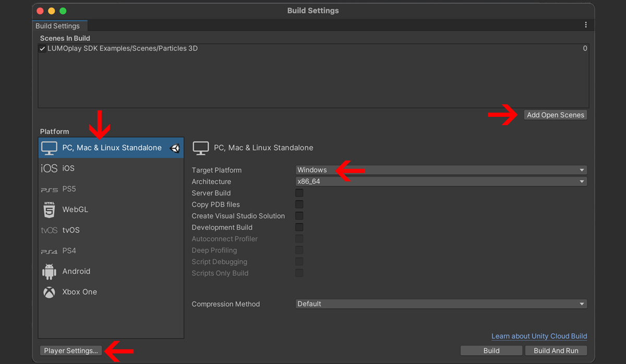Screen dimensions: 626x364
Task: Click the Add Open Scenes button
Action: pos(555,115)
